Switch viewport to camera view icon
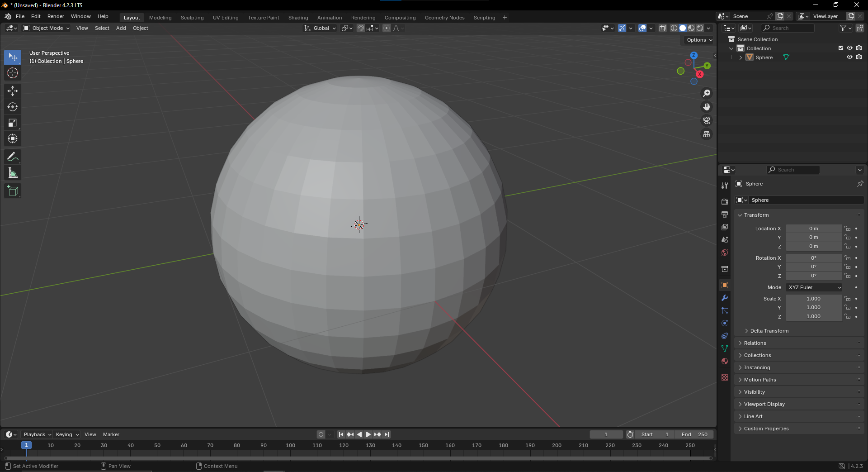 [706, 120]
